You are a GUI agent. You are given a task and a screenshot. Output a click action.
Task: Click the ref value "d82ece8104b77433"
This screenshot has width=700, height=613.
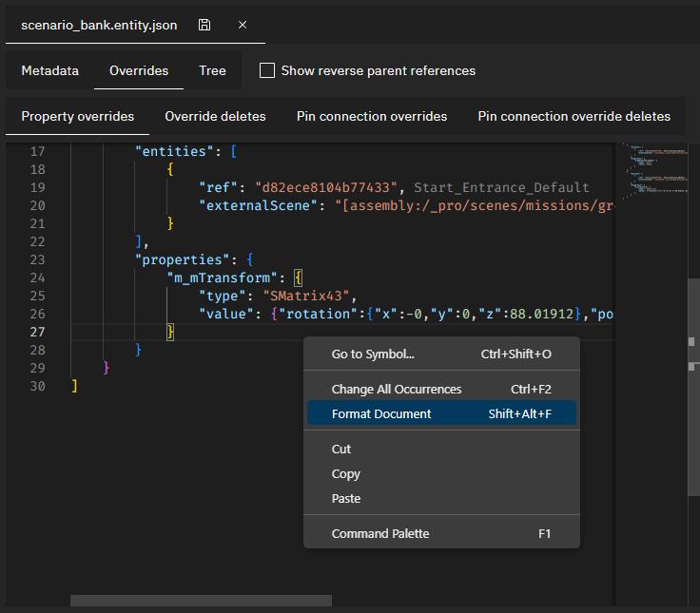click(x=326, y=187)
